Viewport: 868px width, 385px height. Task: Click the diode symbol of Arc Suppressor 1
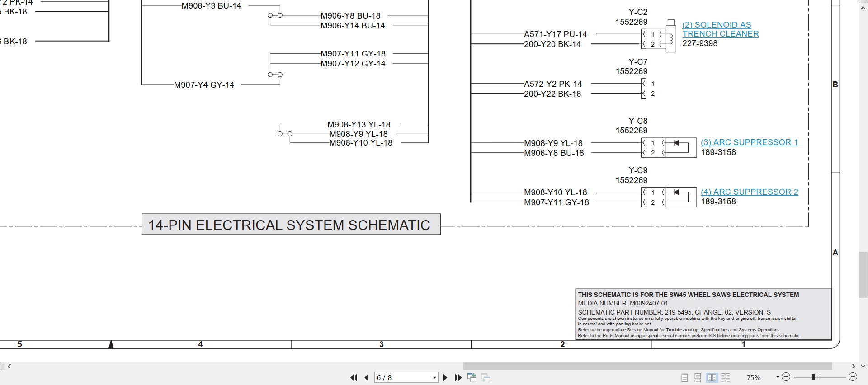click(x=676, y=143)
